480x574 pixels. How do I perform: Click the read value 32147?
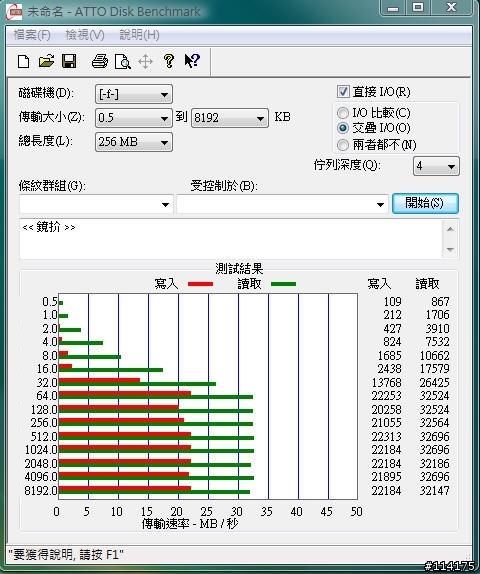(434, 491)
